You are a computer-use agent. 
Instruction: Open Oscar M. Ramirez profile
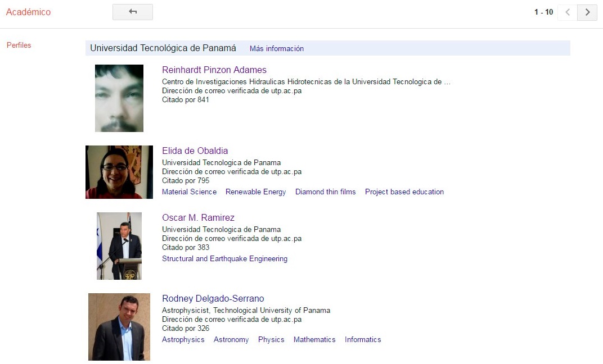(x=198, y=218)
